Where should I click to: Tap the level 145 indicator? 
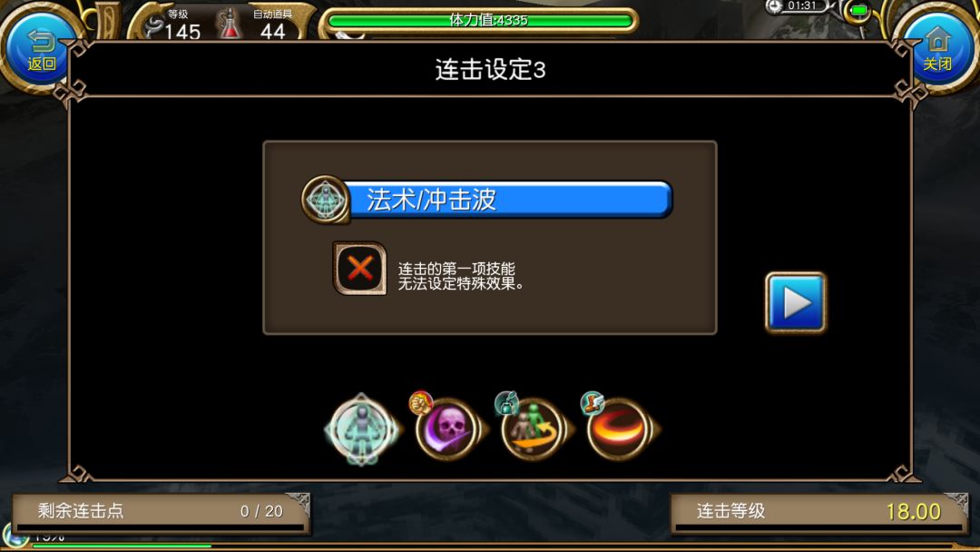(x=173, y=25)
